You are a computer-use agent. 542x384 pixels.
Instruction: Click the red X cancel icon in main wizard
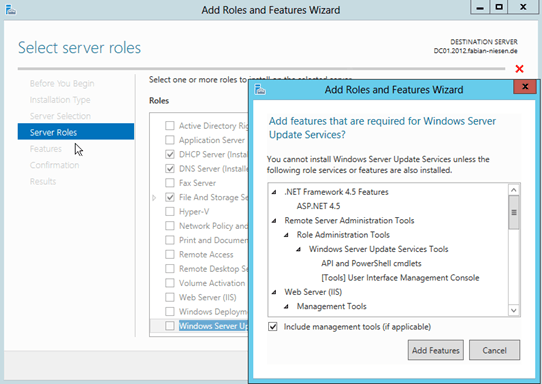pos(519,69)
